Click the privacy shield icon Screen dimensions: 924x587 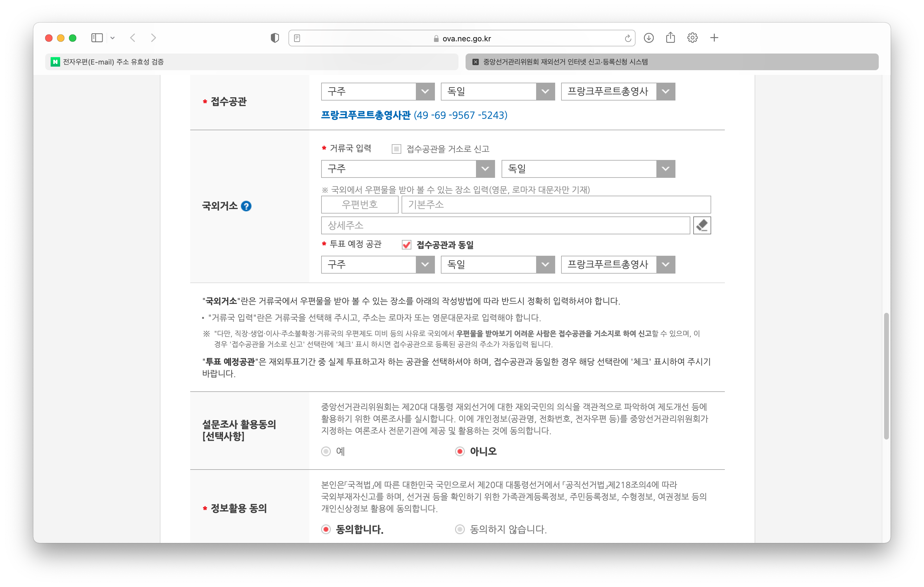pyautogui.click(x=275, y=38)
